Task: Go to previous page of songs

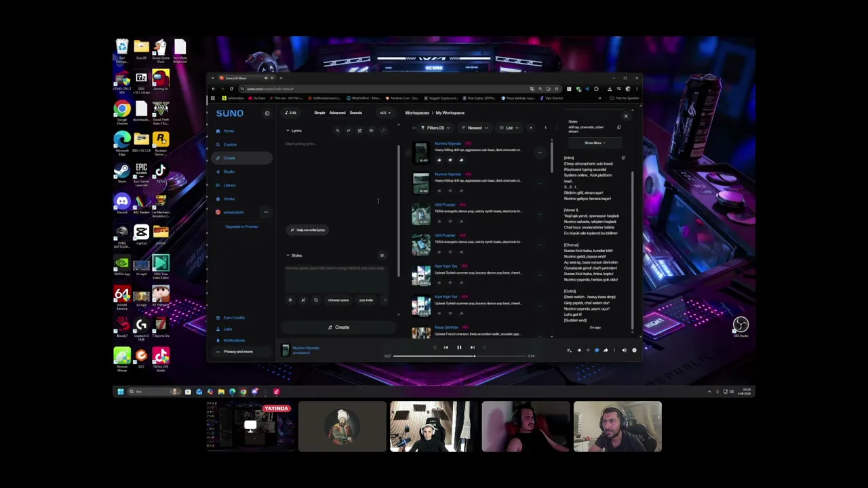Action: pyautogui.click(x=531, y=128)
